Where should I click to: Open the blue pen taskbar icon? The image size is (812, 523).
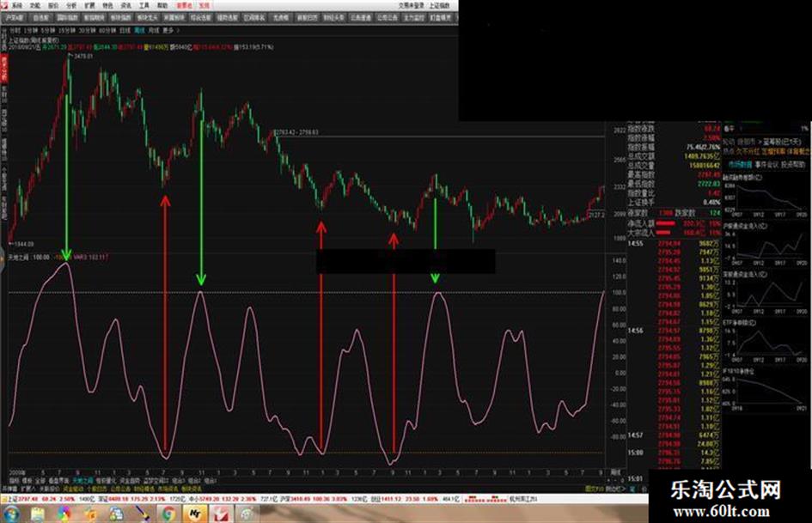(142, 514)
